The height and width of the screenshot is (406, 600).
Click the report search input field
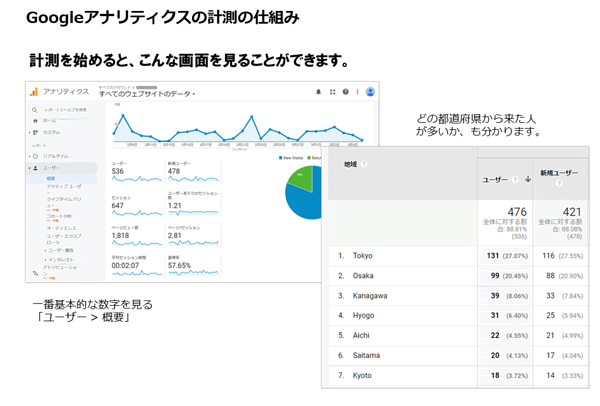point(65,110)
